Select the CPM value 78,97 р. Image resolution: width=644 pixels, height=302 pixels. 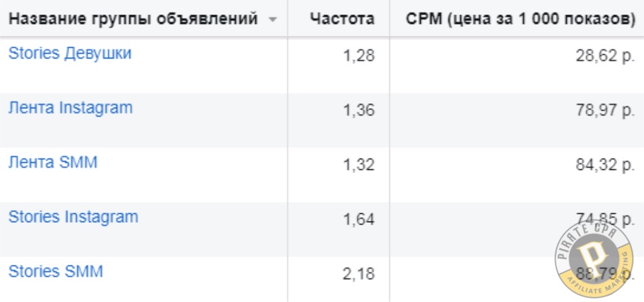[606, 110]
